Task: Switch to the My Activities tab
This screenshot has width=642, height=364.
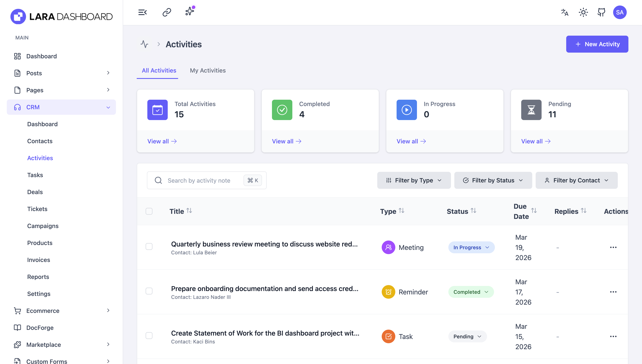Action: click(x=208, y=70)
